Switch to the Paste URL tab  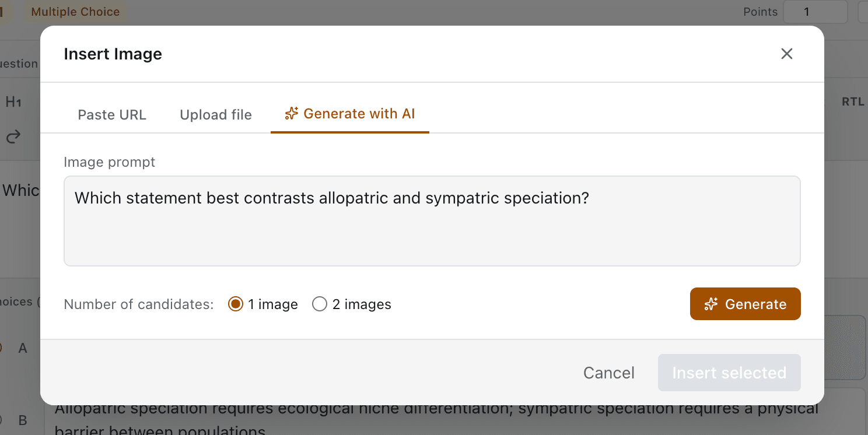(112, 115)
